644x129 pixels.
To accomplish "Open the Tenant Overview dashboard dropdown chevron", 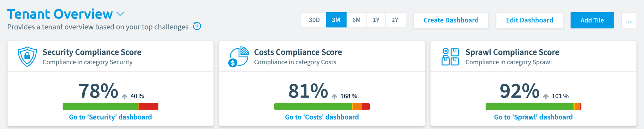I will click(x=120, y=14).
